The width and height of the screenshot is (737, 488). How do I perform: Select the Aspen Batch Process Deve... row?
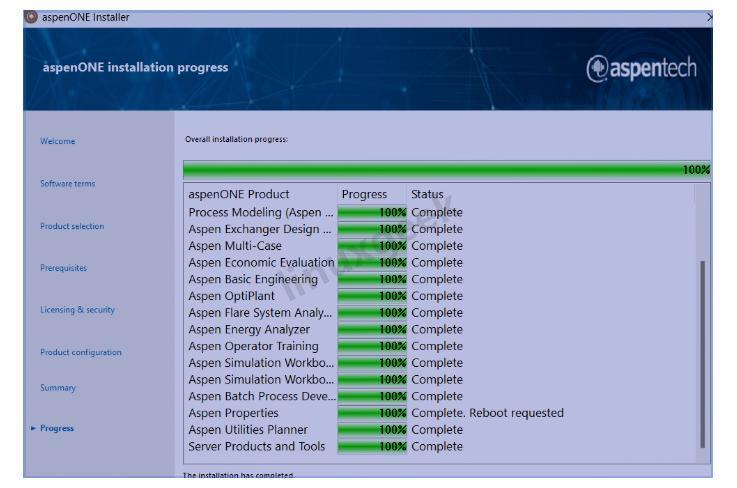[439, 396]
